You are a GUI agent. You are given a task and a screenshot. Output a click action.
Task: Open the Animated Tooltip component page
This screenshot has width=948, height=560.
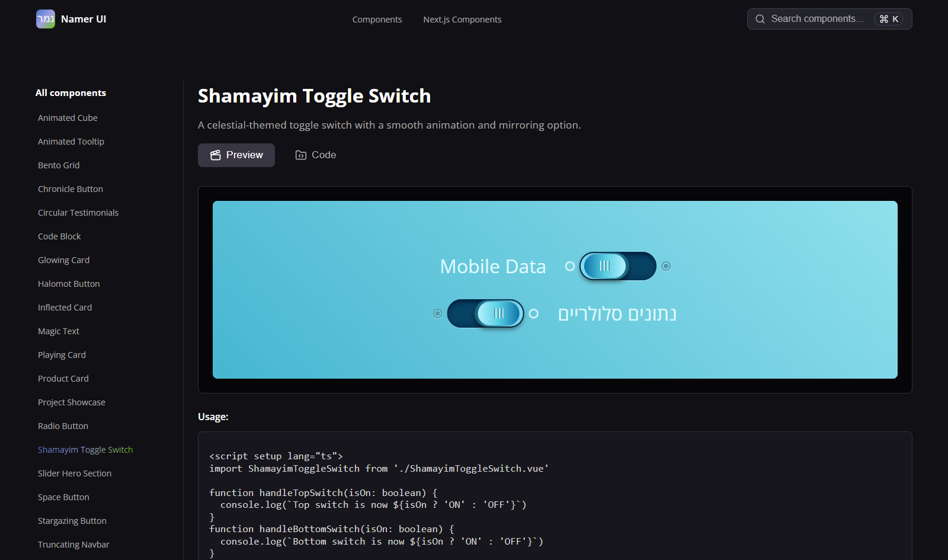pyautogui.click(x=71, y=141)
